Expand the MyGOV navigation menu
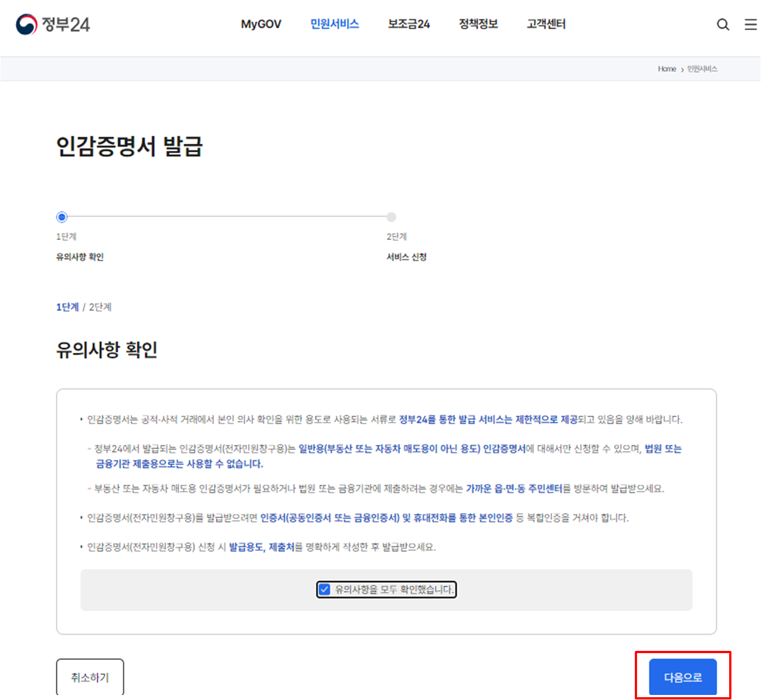The width and height of the screenshot is (761, 700). [x=260, y=24]
